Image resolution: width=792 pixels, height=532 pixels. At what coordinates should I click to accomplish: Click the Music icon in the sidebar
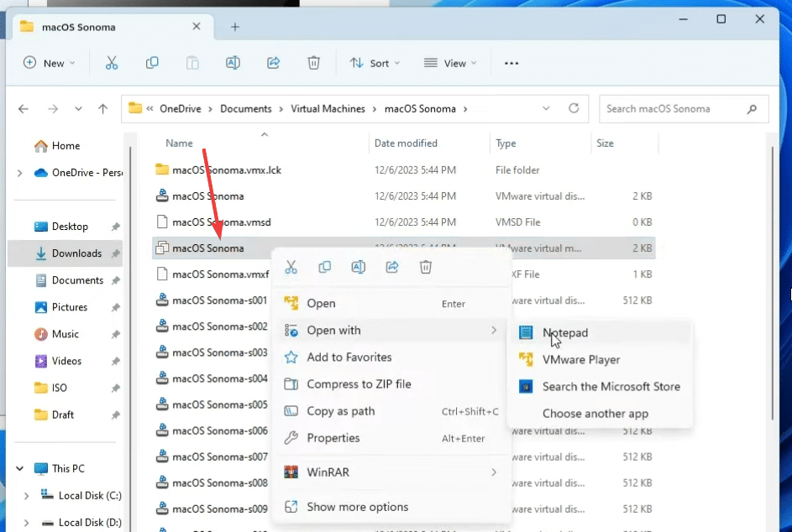point(41,334)
